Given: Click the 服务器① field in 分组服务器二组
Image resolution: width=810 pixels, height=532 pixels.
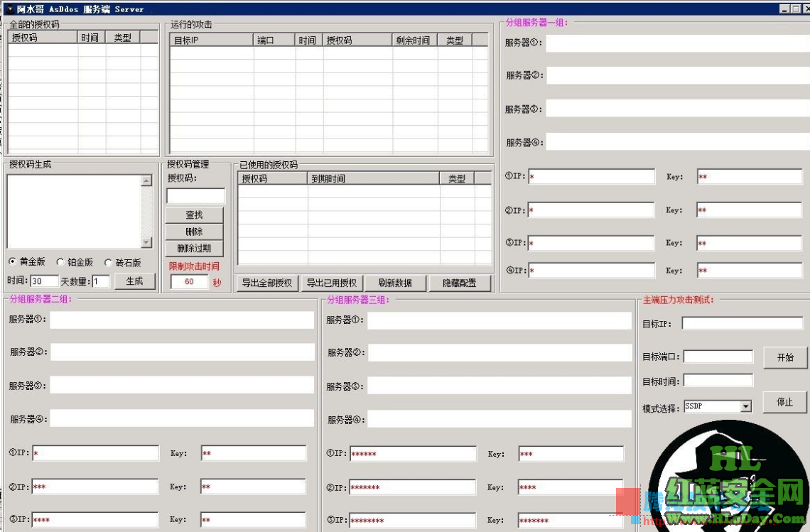Looking at the screenshot, I should tap(182, 320).
